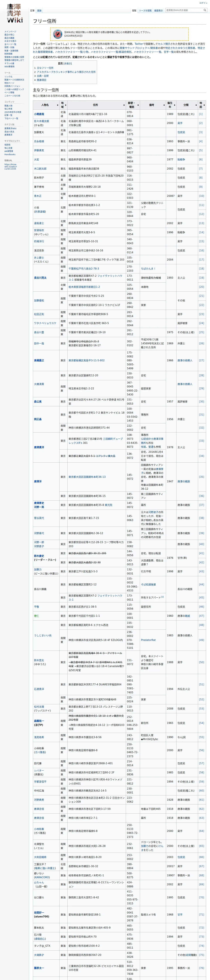Open AA保管庫 subproject link
This screenshot has width=210, height=980.
coord(9,151)
